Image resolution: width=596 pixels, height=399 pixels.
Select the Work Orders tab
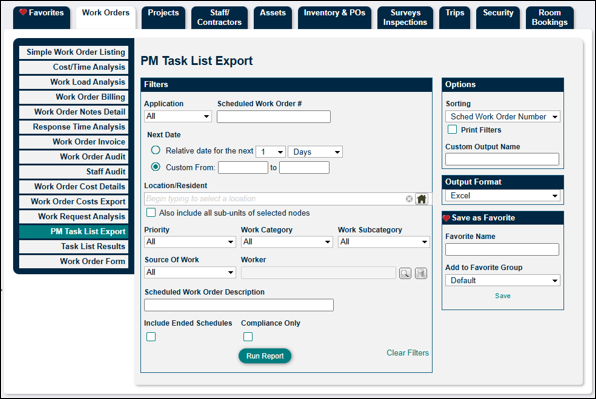click(x=106, y=17)
